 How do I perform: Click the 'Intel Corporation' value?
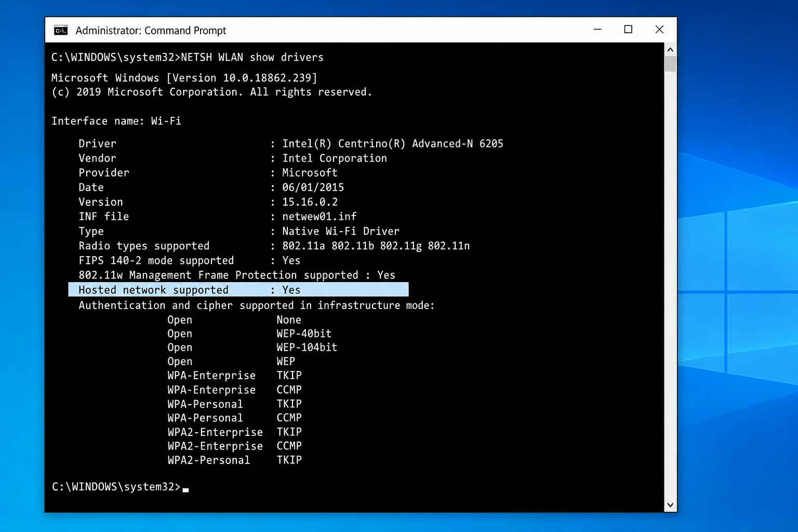335,158
